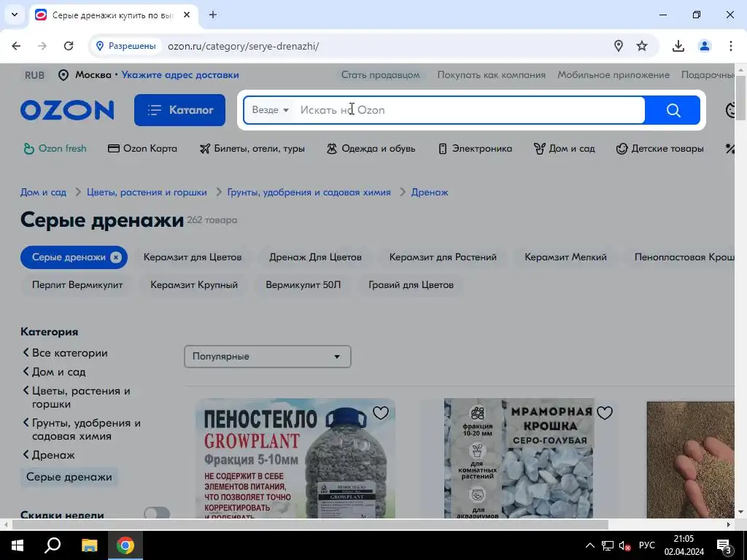Viewport: 747px width, 560px height.
Task: Open the Популярные sorting dropdown
Action: [x=267, y=356]
